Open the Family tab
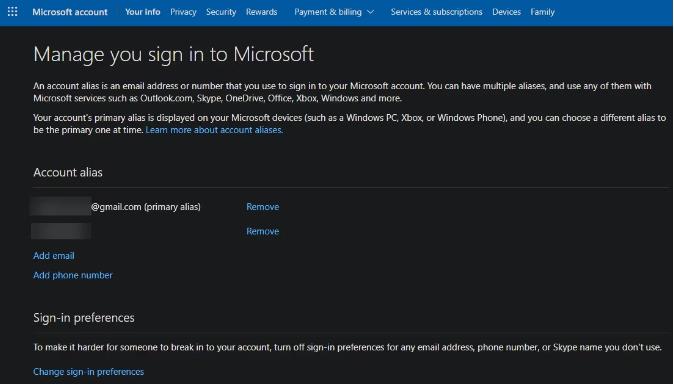The width and height of the screenshot is (674, 384). click(542, 12)
